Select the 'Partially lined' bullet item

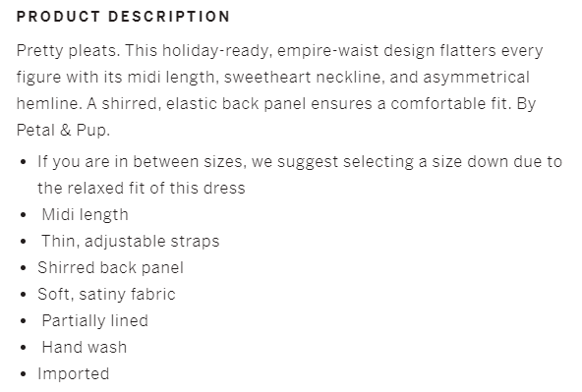[x=94, y=321]
